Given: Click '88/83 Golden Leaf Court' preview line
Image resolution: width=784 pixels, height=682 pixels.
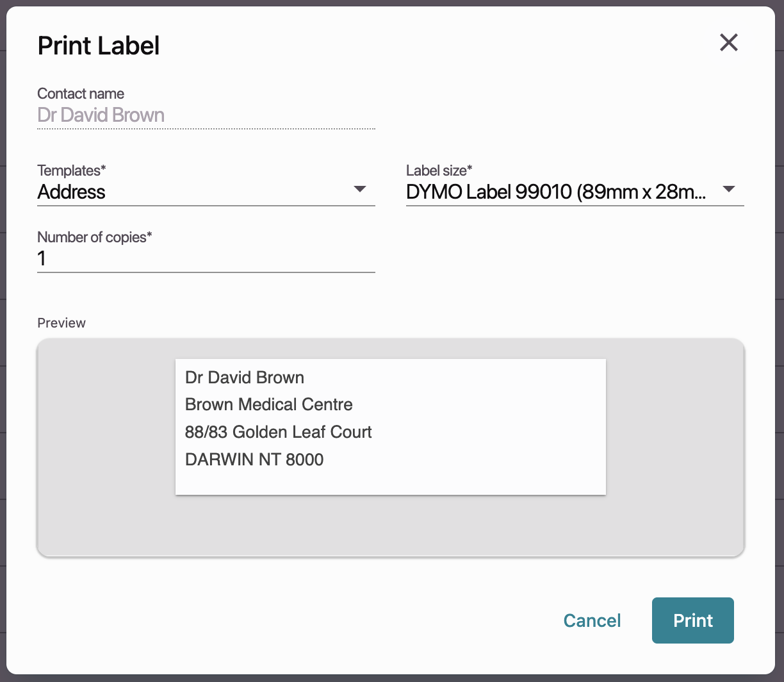Looking at the screenshot, I should click(278, 432).
